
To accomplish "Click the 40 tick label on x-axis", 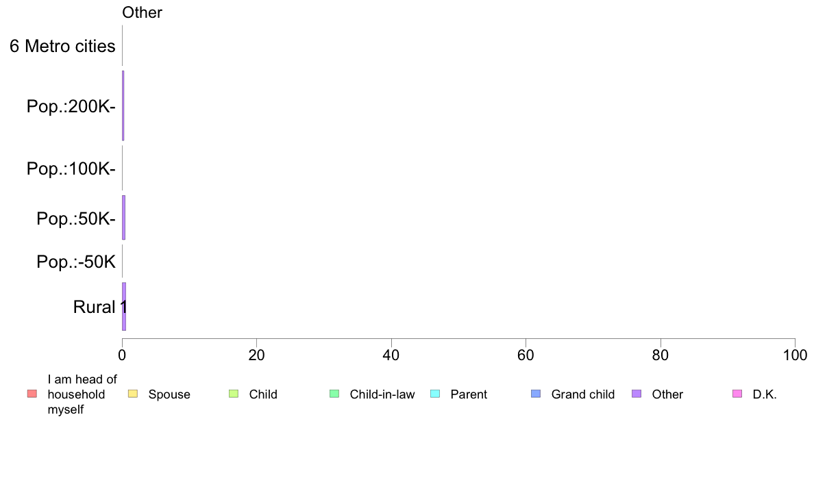I will pos(391,355).
